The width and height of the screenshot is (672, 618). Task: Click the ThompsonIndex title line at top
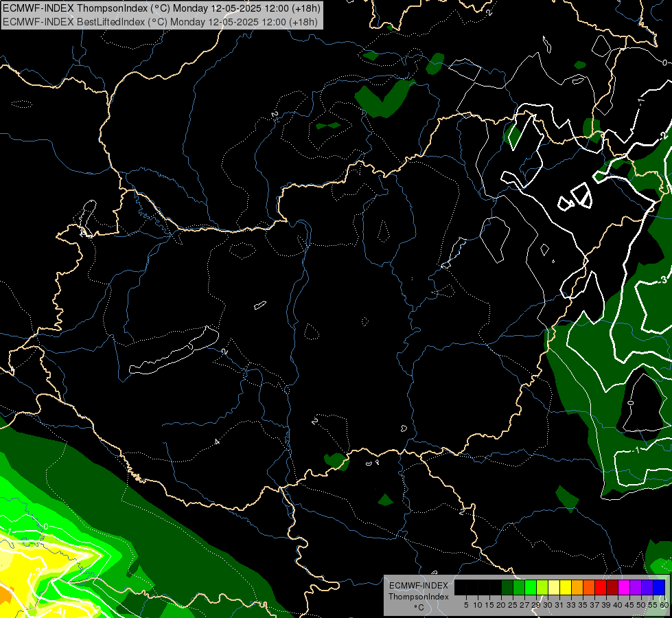161,8
